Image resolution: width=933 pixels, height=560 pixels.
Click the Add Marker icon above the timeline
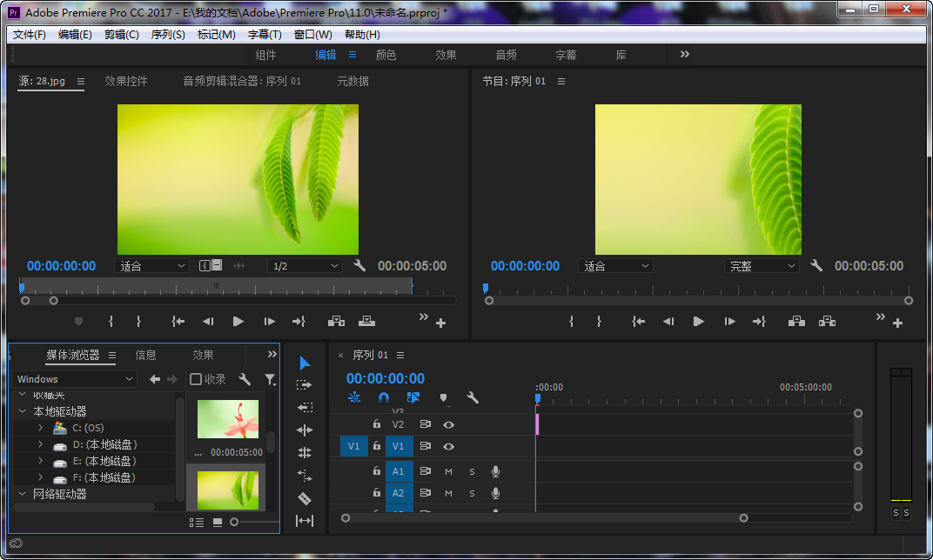tap(444, 397)
